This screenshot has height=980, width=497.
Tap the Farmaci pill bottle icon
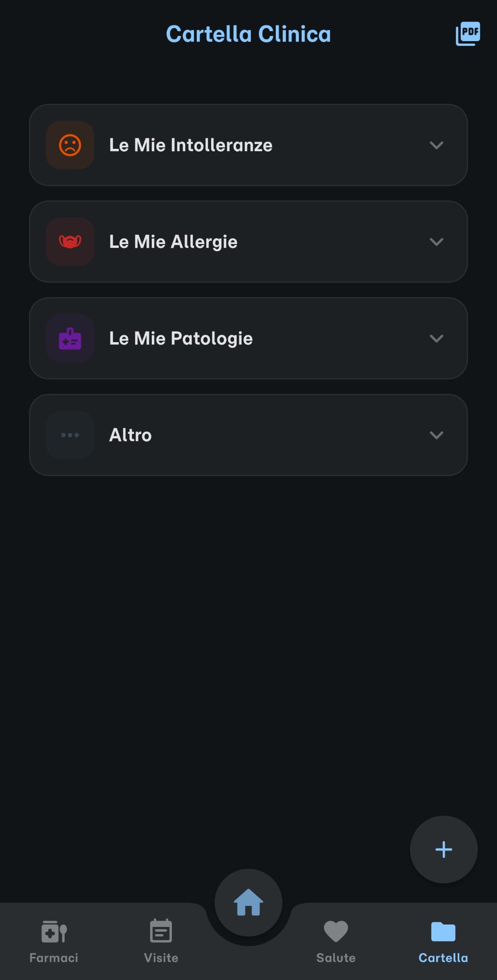pos(54,931)
